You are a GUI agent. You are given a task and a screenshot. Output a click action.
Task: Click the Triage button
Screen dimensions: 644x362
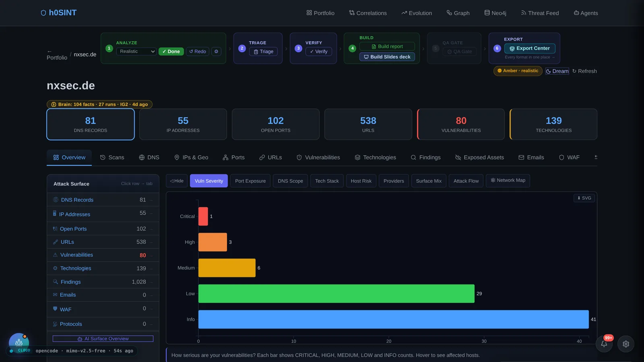click(264, 51)
